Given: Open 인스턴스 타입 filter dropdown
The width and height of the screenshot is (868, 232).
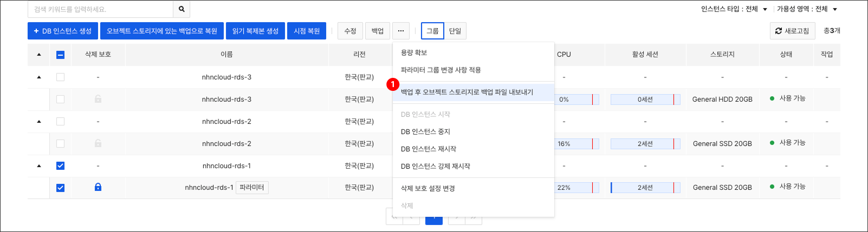Looking at the screenshot, I should (x=734, y=9).
